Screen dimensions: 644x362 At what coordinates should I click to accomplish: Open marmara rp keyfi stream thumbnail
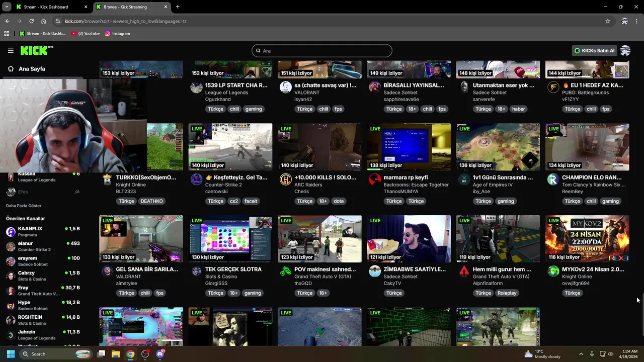pyautogui.click(x=409, y=147)
